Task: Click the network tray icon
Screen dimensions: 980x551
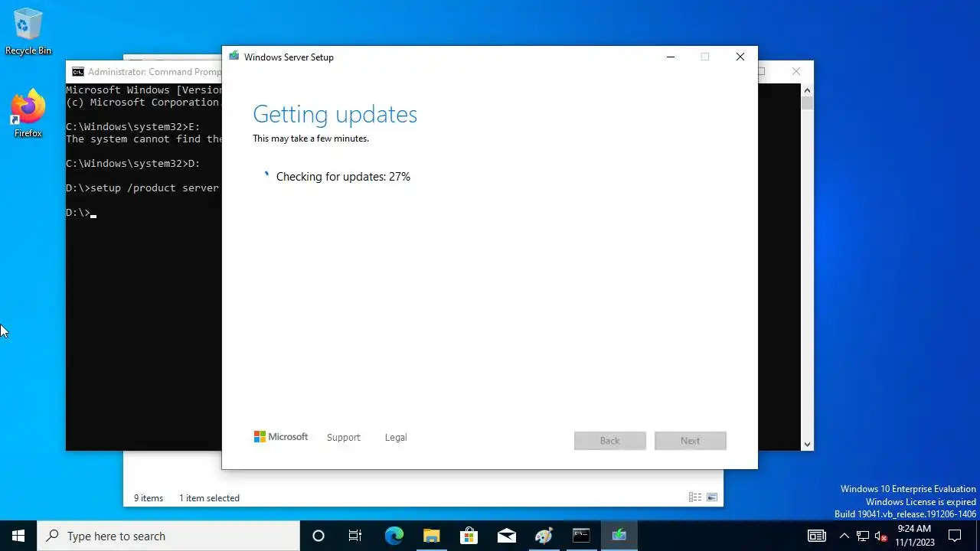Action: coord(863,536)
